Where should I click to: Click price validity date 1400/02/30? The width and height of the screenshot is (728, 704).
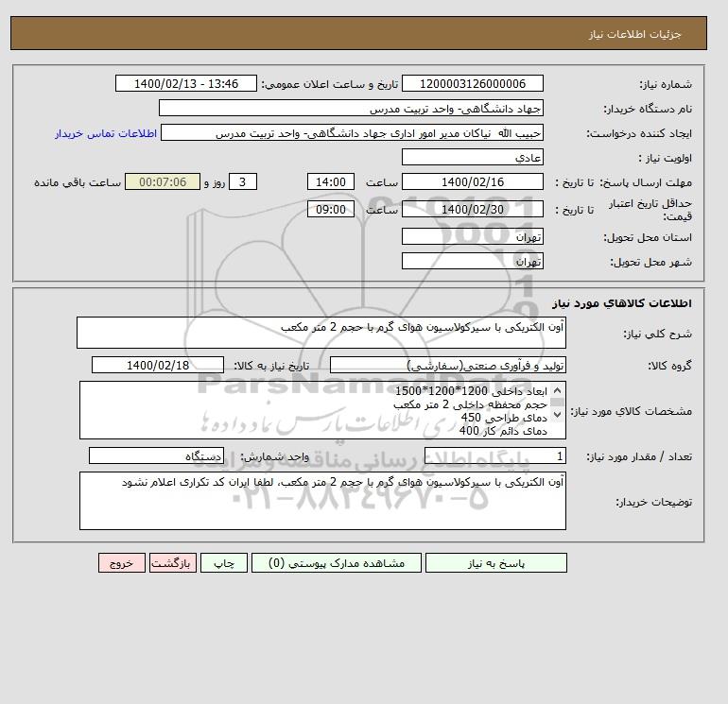click(x=472, y=209)
